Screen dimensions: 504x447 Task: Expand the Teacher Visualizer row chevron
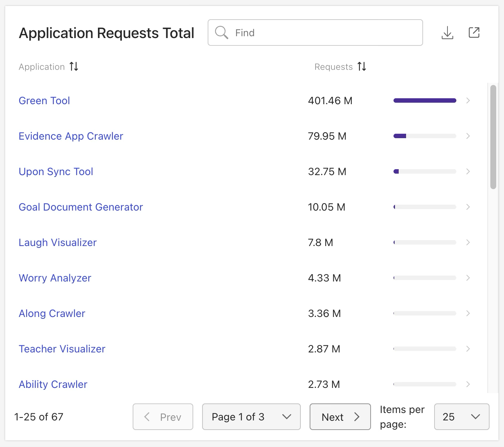(468, 349)
